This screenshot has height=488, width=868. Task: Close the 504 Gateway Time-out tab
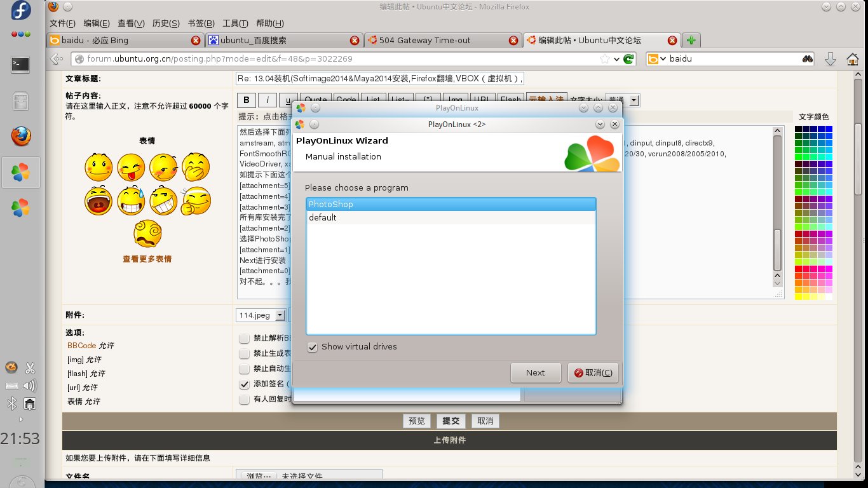[513, 40]
